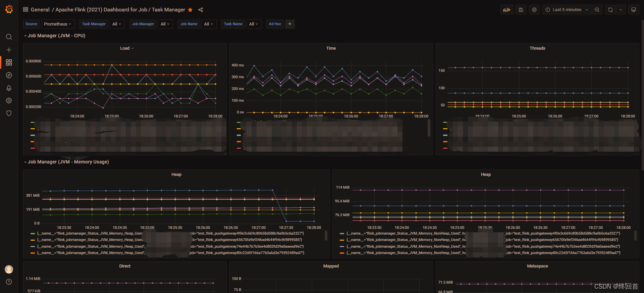
Task: Click the Task Manager variable label
Action: click(94, 24)
